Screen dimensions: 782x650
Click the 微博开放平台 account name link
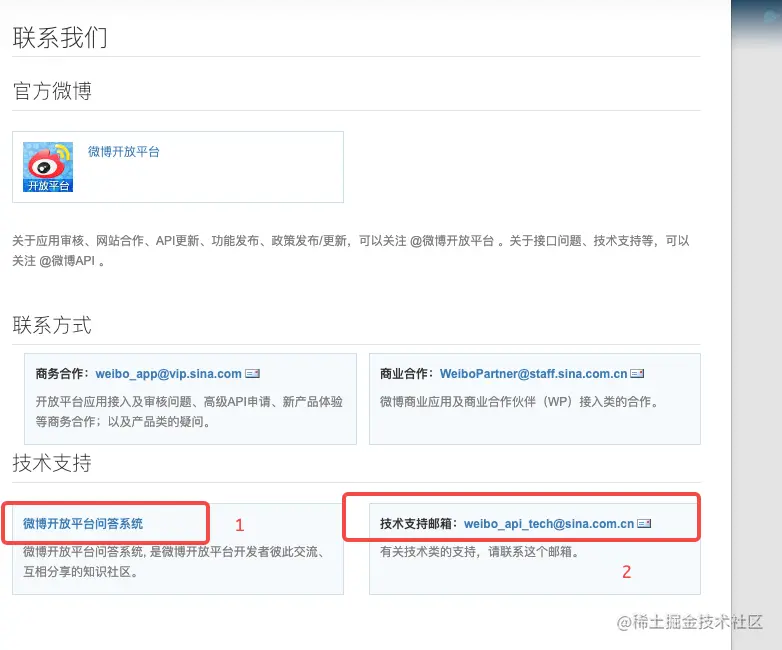(124, 152)
